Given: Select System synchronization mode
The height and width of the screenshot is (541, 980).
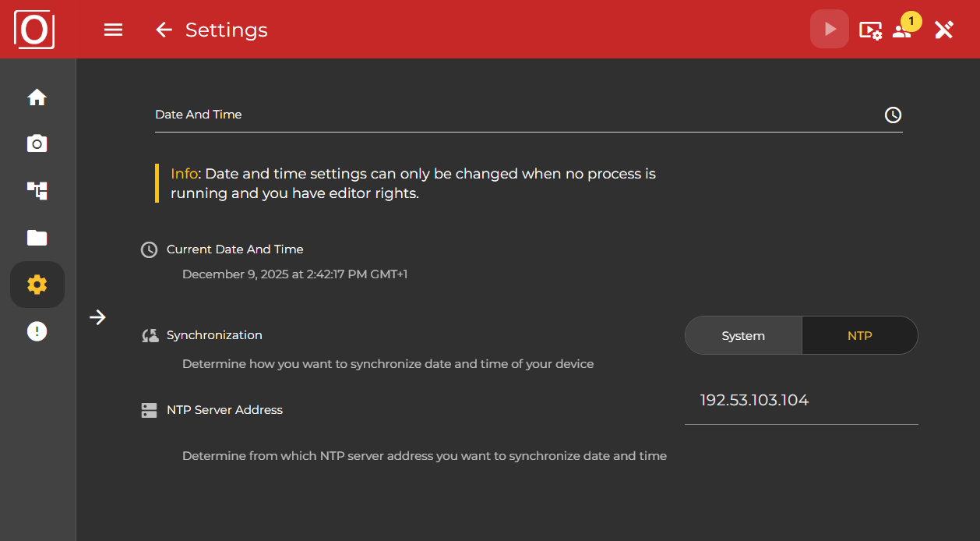Looking at the screenshot, I should coord(742,335).
